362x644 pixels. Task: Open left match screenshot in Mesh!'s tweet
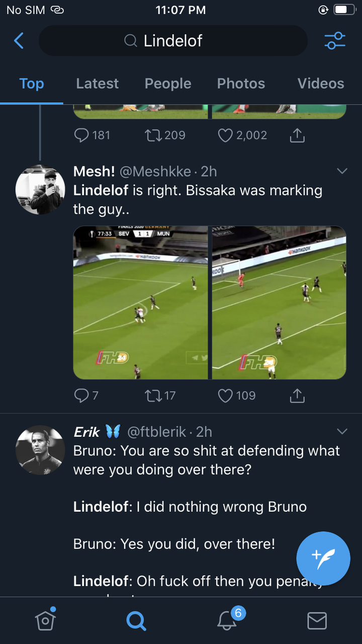click(140, 302)
